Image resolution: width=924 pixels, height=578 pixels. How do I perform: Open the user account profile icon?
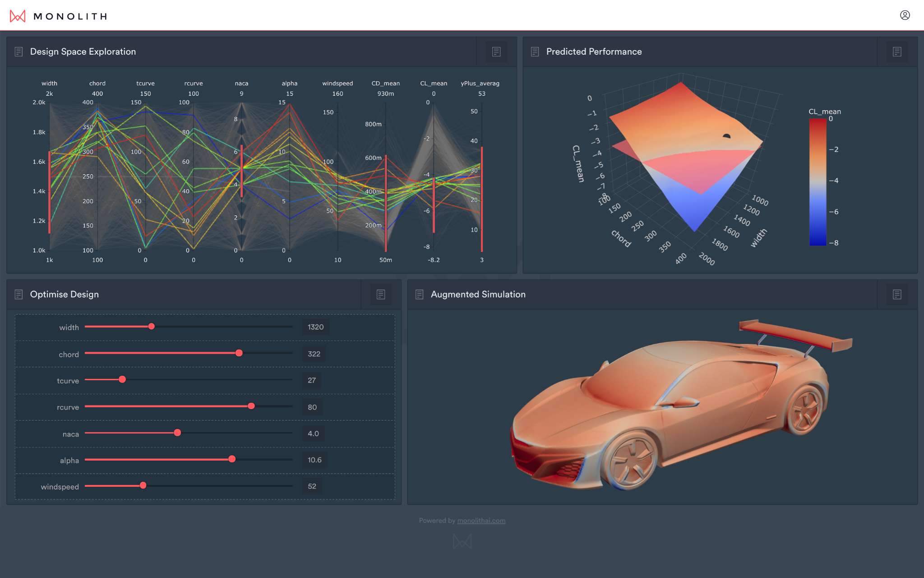(905, 15)
